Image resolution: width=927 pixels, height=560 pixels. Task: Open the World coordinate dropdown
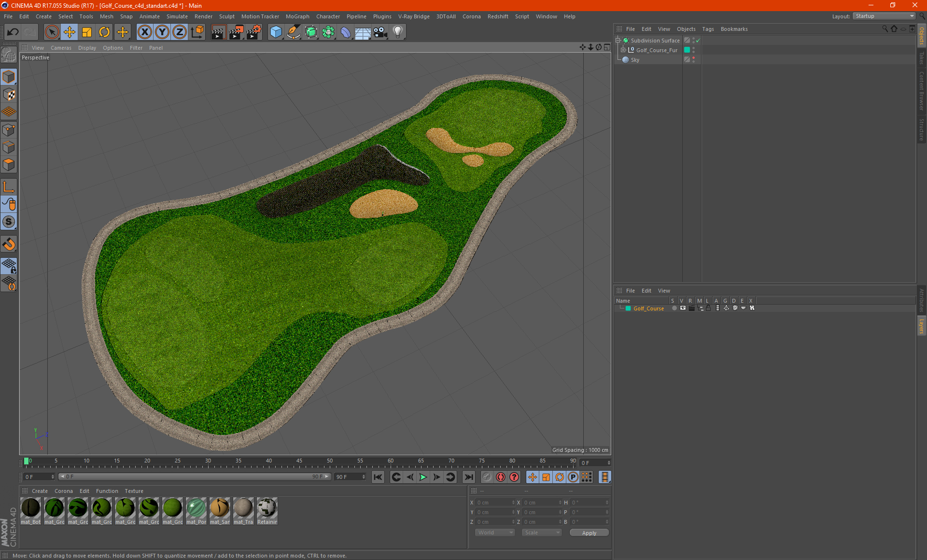pyautogui.click(x=495, y=532)
